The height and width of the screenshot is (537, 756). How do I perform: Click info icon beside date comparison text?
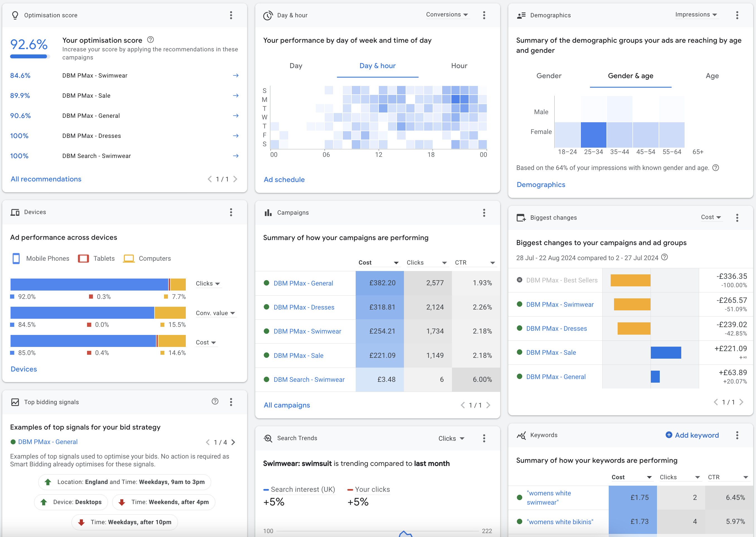tap(664, 257)
